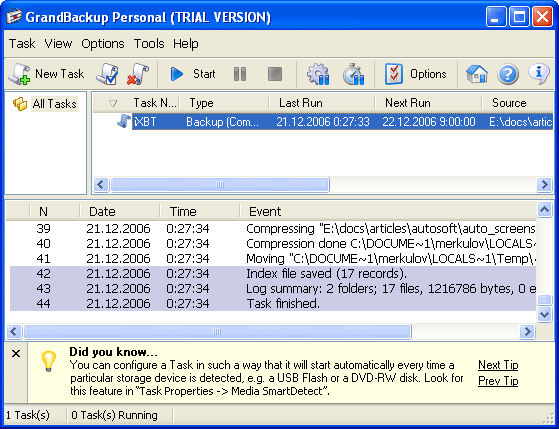Click the Event log column header
559x429 pixels.
(x=388, y=211)
